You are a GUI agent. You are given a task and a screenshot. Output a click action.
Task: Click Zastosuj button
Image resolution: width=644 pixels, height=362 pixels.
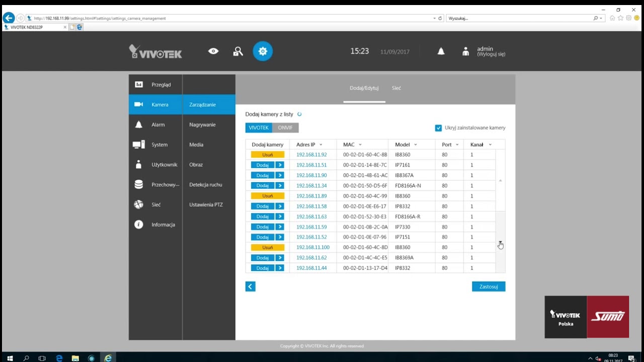pyautogui.click(x=488, y=287)
